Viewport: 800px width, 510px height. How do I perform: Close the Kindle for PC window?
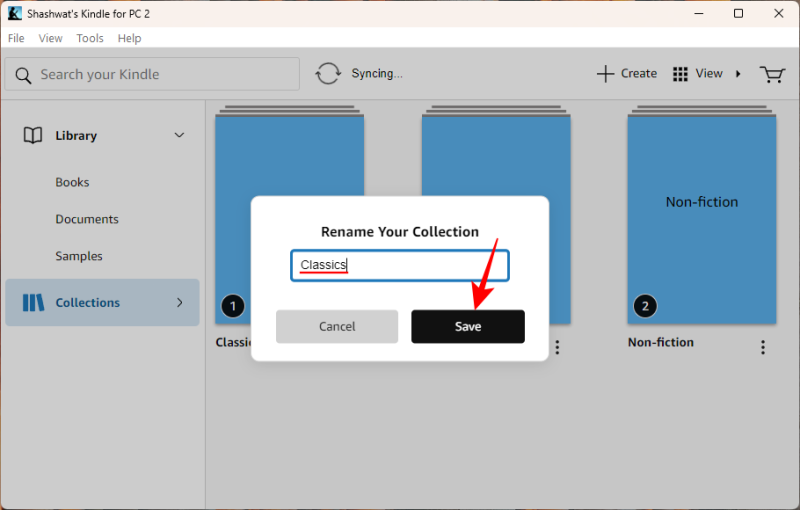point(779,13)
